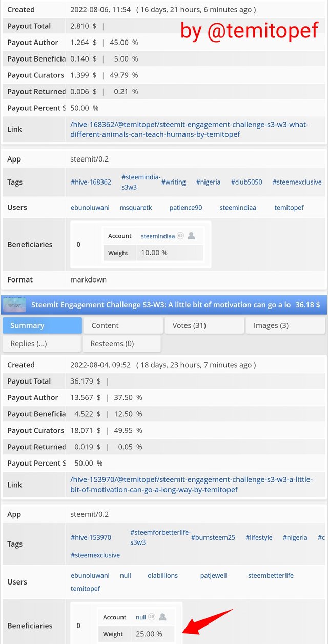Click the #steemforbetterlife-s3w3 tag
Screen dimensions: 328x644
(160, 537)
